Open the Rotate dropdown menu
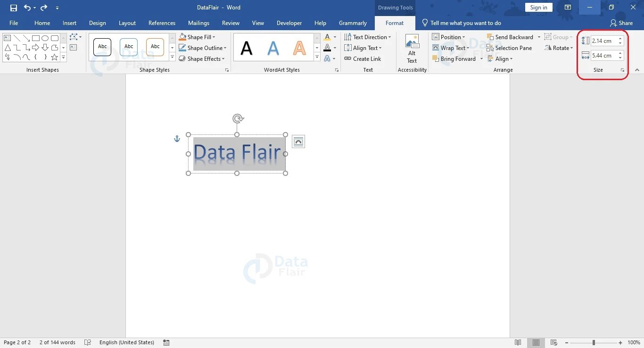 click(x=559, y=48)
